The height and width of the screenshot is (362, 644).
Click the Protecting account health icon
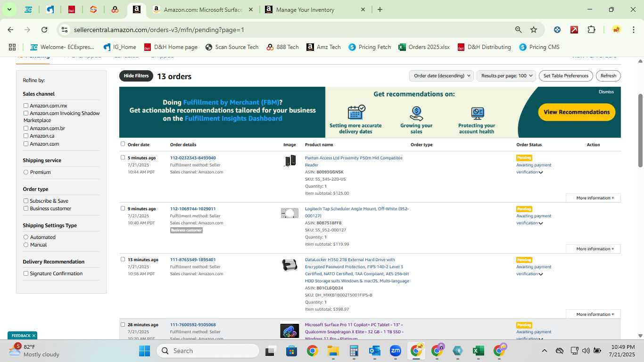click(x=477, y=113)
